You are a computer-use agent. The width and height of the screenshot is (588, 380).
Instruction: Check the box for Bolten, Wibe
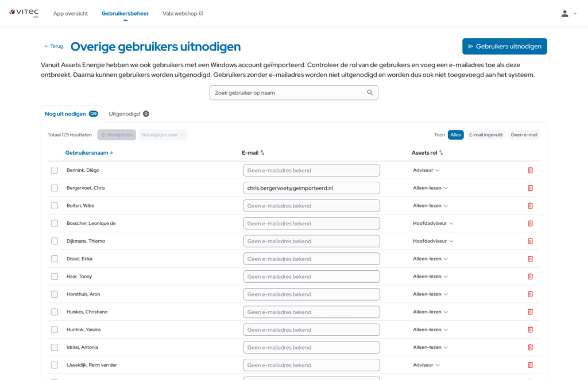(x=55, y=206)
